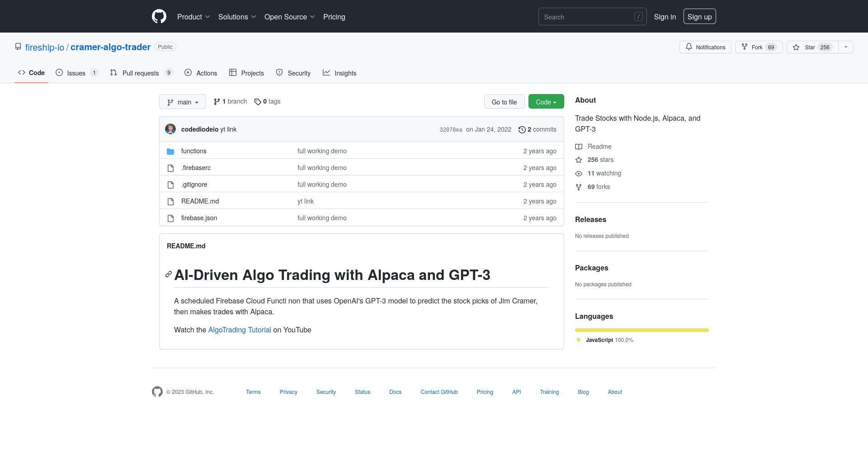
Task: Click the tag icon beside 0 tags
Action: point(258,102)
